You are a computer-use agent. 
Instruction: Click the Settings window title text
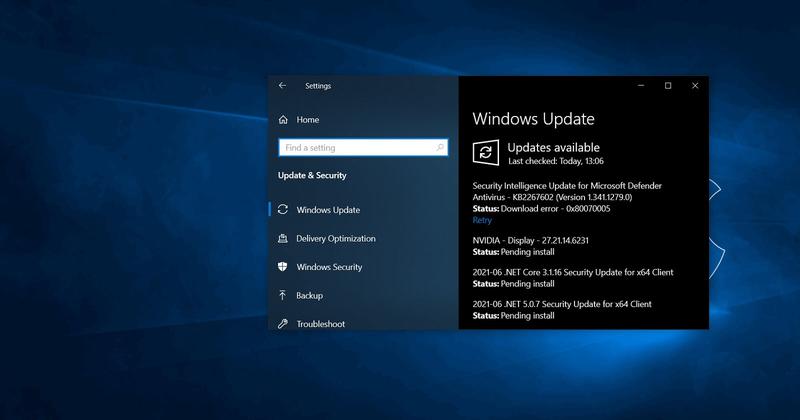pos(318,86)
